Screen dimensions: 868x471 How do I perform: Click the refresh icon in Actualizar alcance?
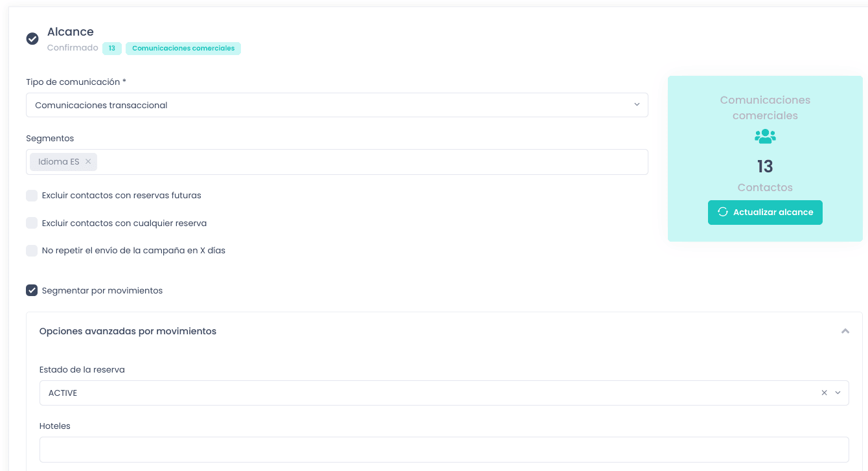(723, 212)
